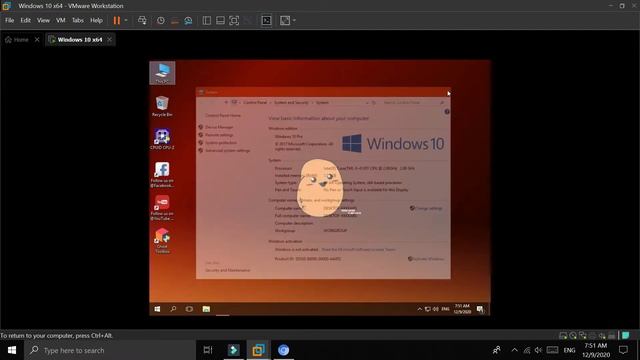Toggle the library sidebar view icon
Screen dimensions: 640x360
click(207, 20)
